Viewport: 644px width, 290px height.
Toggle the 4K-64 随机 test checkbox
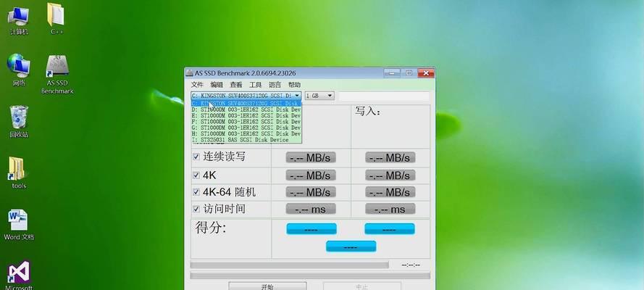point(196,192)
